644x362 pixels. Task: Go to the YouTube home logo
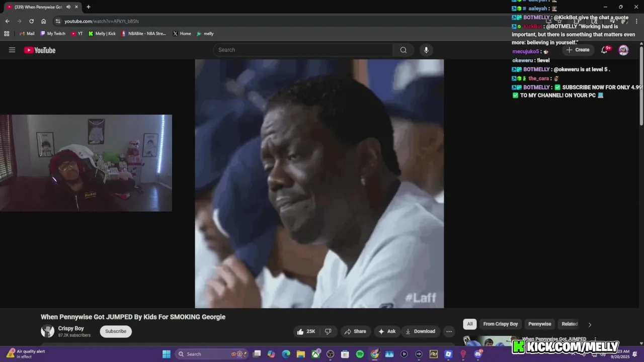click(40, 50)
